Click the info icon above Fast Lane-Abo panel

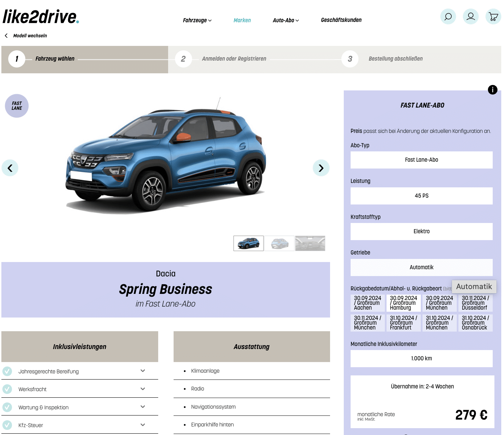tap(492, 90)
